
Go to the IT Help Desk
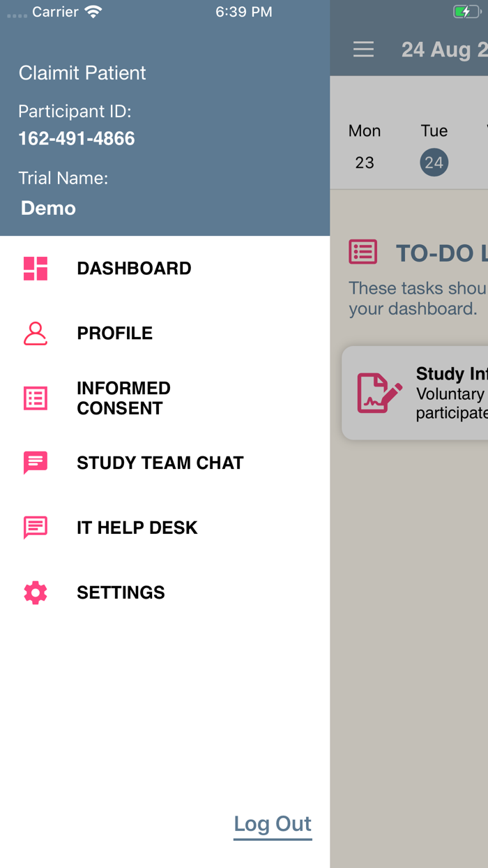point(137,527)
